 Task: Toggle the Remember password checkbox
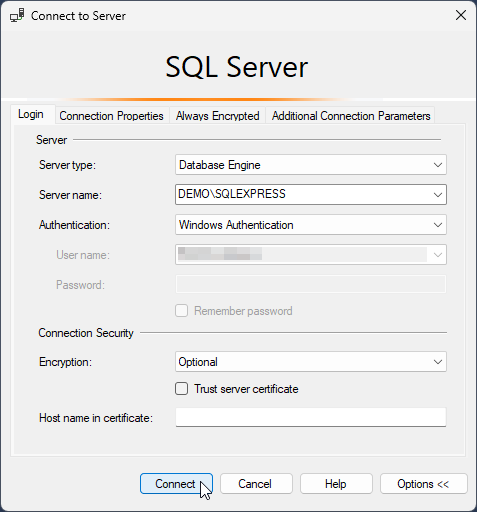click(182, 311)
